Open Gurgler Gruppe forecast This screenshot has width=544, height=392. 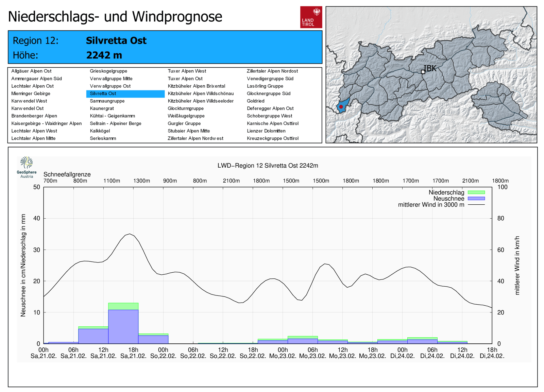(x=184, y=123)
